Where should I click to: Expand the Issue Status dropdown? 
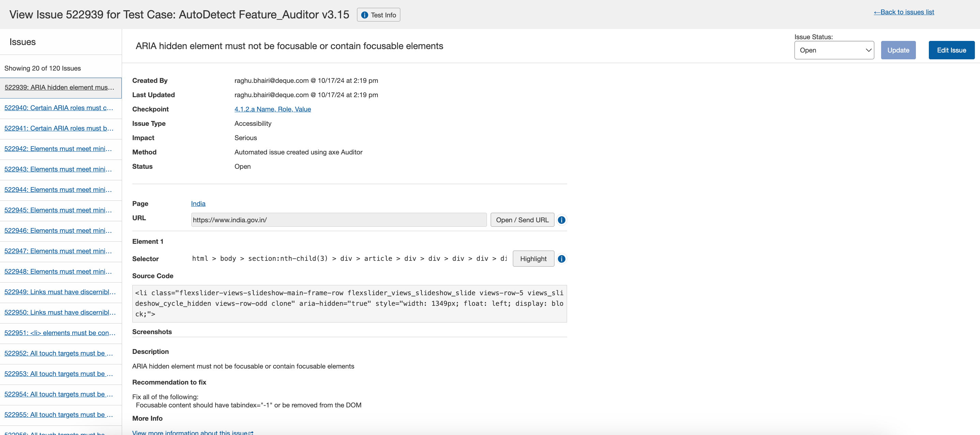833,50
